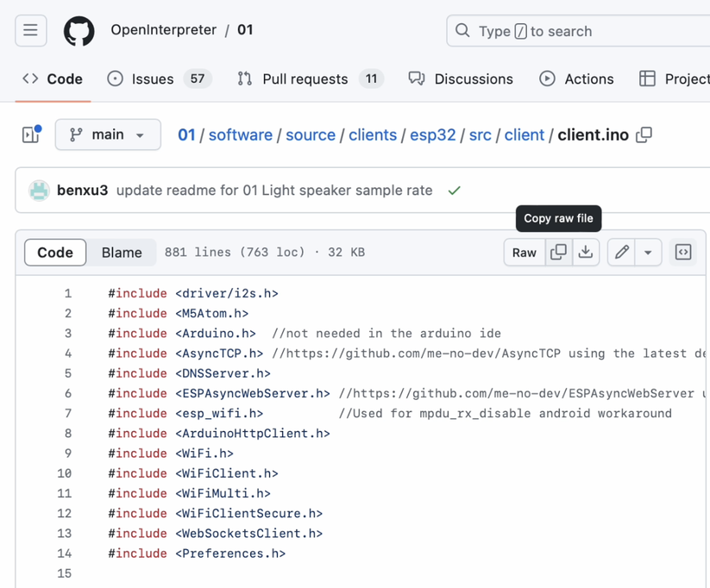Click the green commit status checkmark

(454, 191)
